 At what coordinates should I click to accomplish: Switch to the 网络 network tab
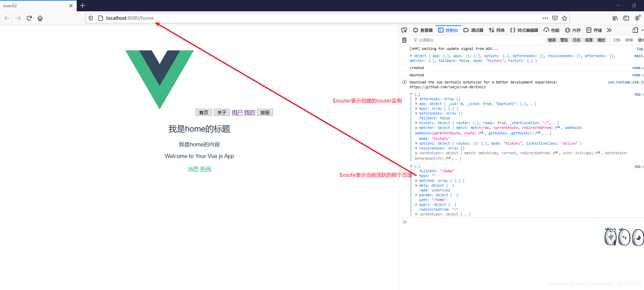point(497,30)
